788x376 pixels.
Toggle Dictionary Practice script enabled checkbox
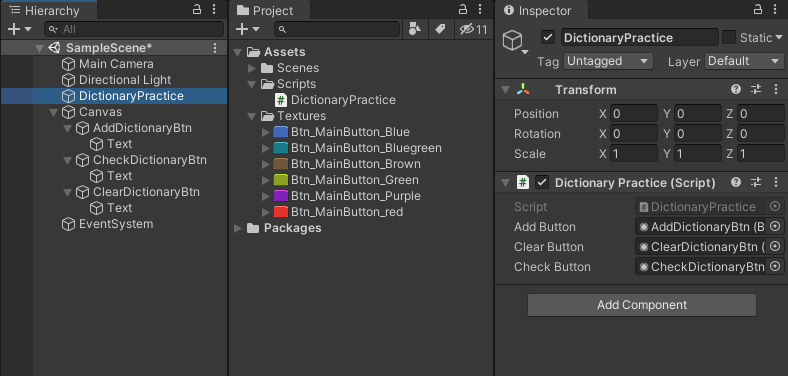point(541,182)
